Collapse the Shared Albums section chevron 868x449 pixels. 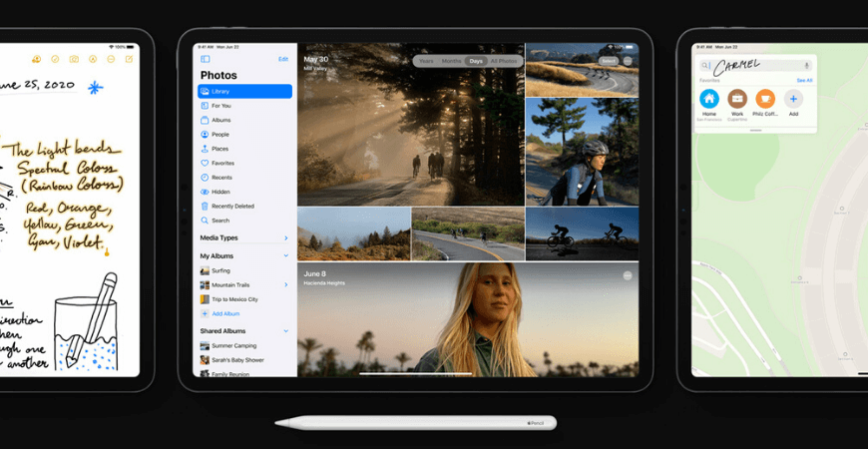[x=286, y=331]
